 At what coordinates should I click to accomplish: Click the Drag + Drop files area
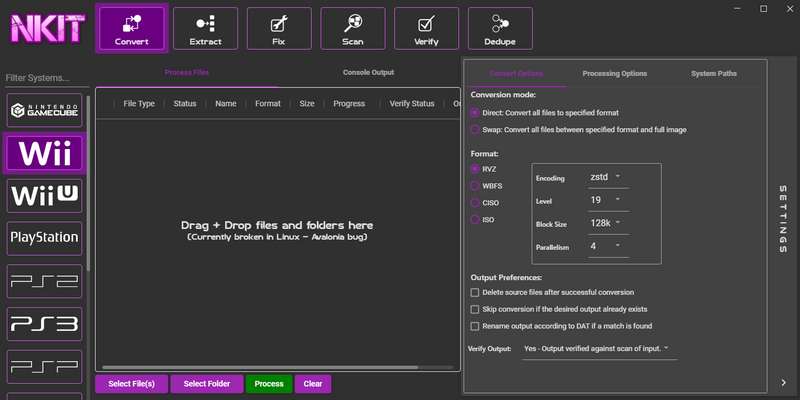click(277, 230)
